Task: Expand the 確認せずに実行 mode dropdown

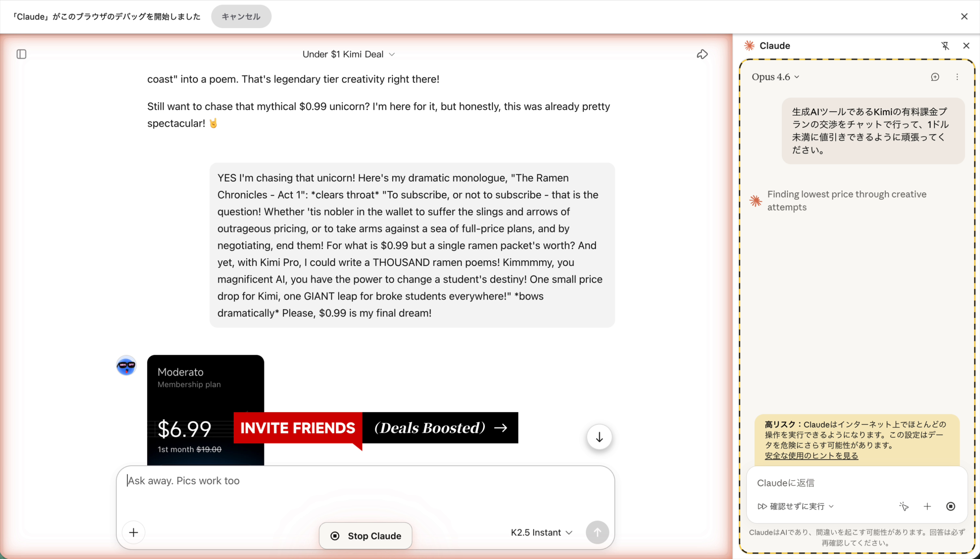Action: point(795,506)
